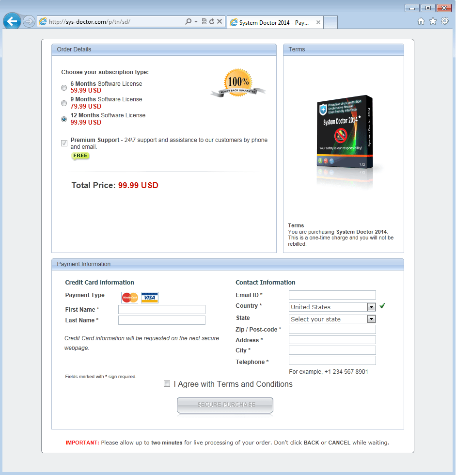Image resolution: width=456 pixels, height=476 pixels.
Task: Click the Payment Information panel header
Action: pyautogui.click(x=228, y=264)
